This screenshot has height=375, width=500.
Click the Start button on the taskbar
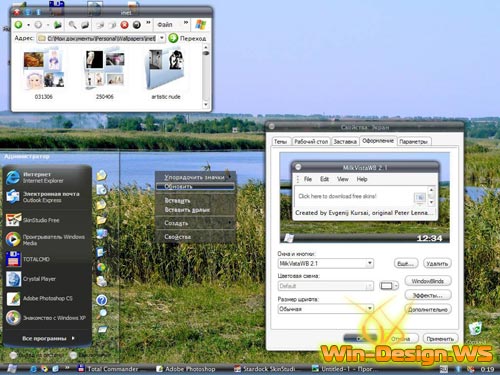coord(12,369)
